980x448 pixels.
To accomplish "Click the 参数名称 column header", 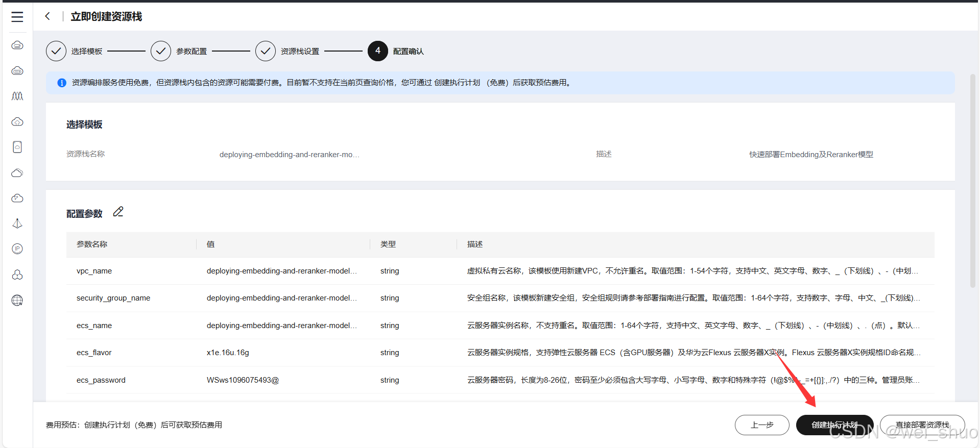I will pos(92,244).
